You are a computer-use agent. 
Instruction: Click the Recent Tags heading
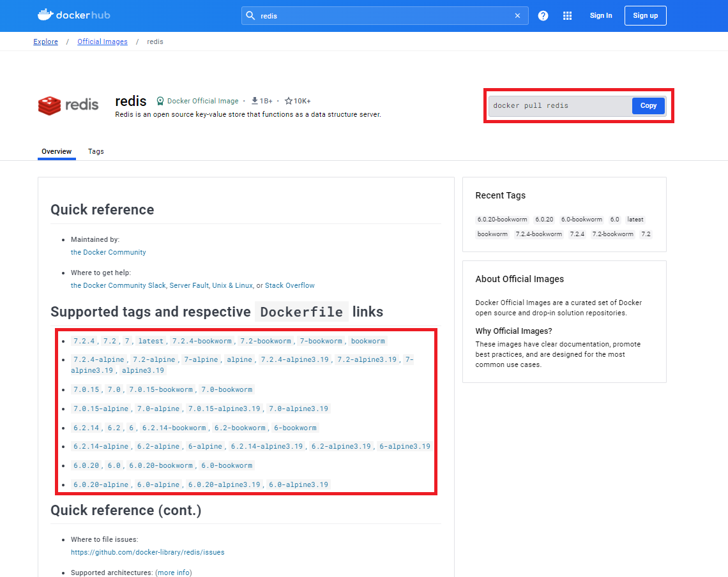coord(501,195)
